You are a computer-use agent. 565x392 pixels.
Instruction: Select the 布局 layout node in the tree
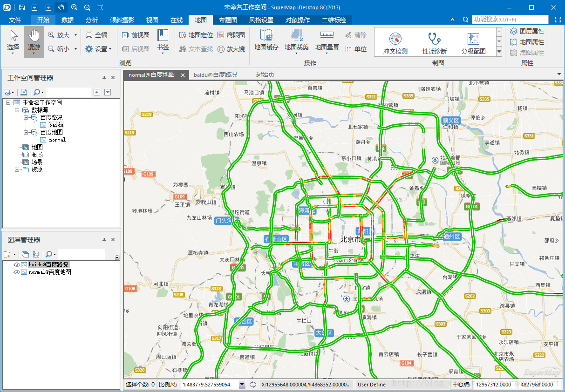click(x=37, y=155)
